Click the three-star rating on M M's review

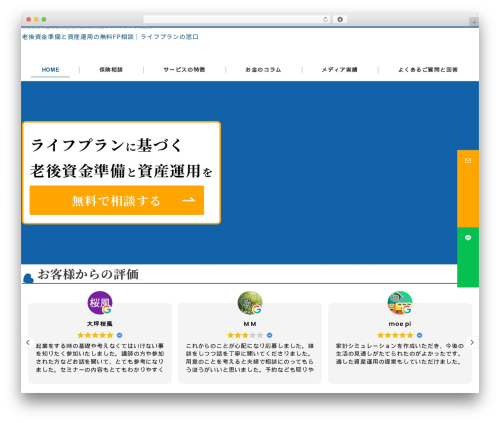point(245,335)
